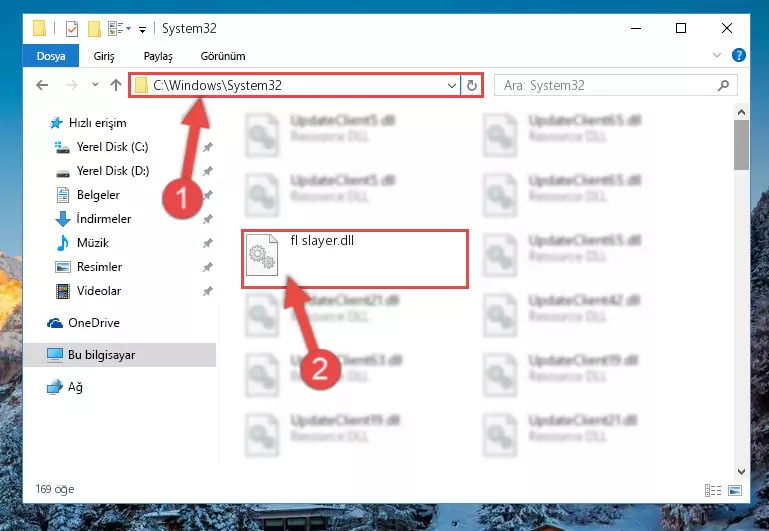Viewport: 769px width, 531px height.
Task: Select the fl slayer.dll file
Action: (x=355, y=259)
